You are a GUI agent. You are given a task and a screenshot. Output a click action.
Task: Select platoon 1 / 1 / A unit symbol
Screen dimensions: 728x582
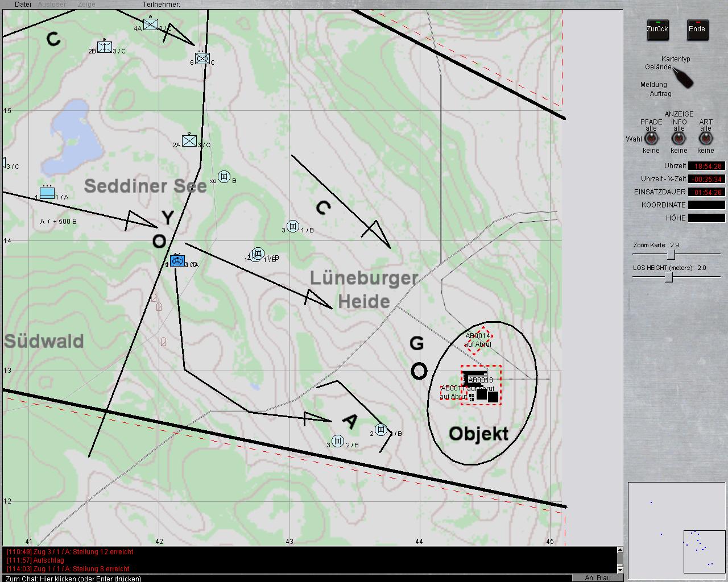click(x=47, y=193)
